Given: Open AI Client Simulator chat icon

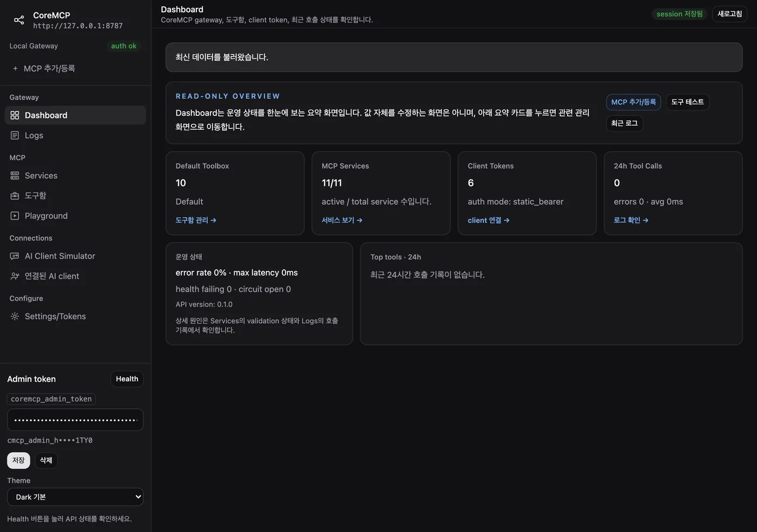Looking at the screenshot, I should coord(15,256).
